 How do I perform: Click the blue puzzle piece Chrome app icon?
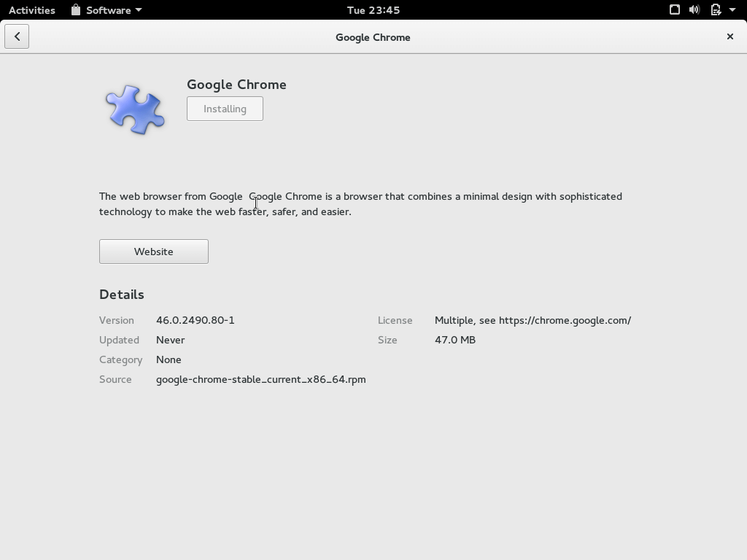135,109
